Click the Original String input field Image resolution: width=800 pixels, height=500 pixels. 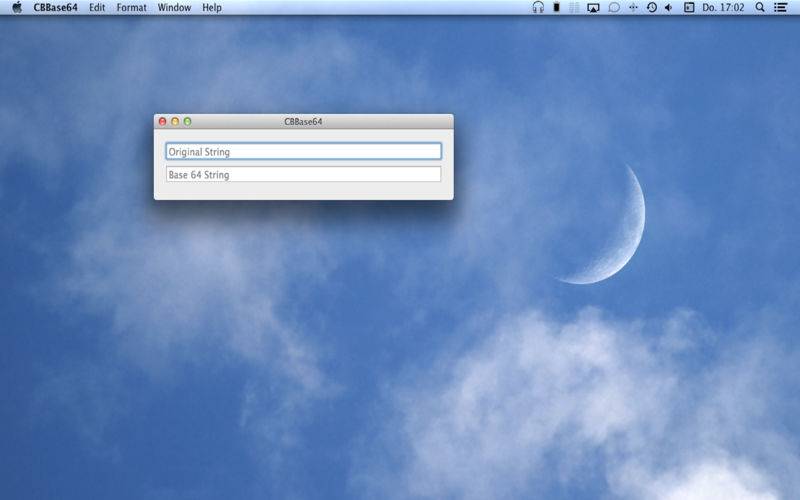click(302, 152)
